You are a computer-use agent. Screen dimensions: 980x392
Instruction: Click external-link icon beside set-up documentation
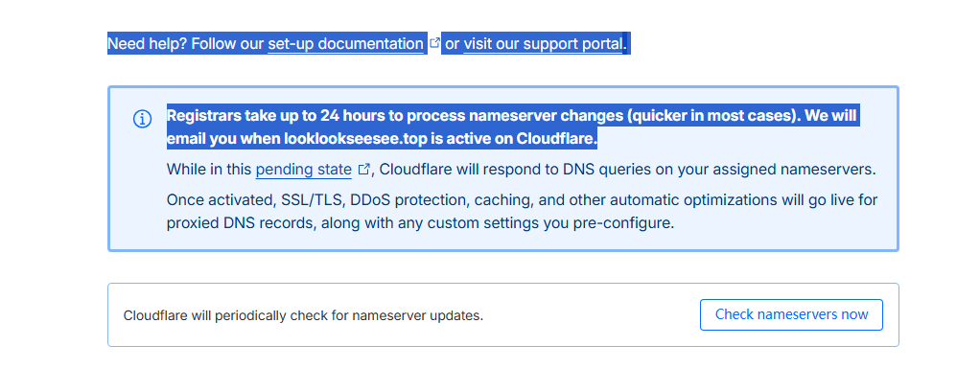(435, 43)
